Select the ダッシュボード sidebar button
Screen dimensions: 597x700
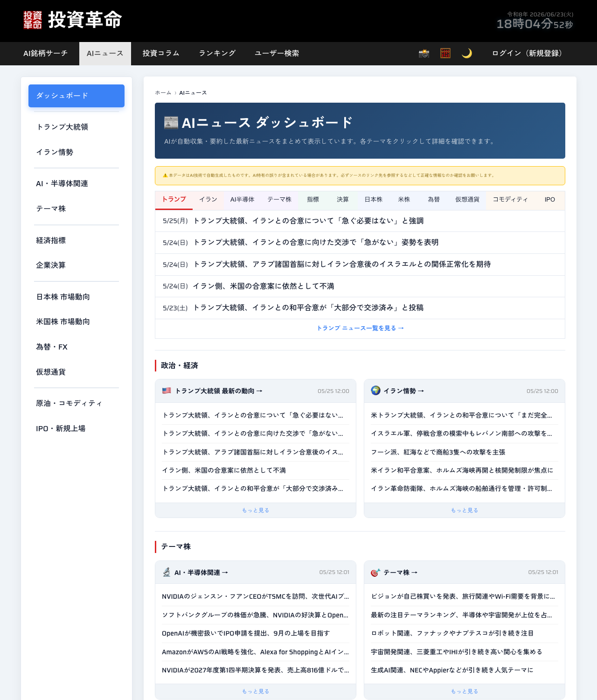(76, 96)
